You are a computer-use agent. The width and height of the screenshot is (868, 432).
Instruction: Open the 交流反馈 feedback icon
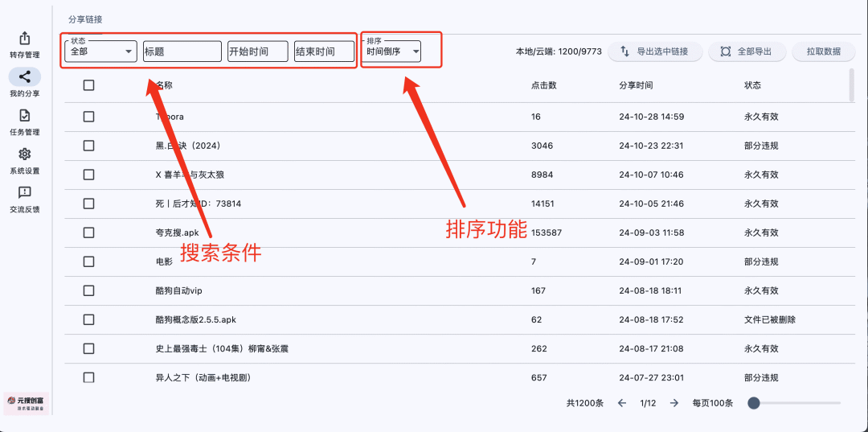24,192
